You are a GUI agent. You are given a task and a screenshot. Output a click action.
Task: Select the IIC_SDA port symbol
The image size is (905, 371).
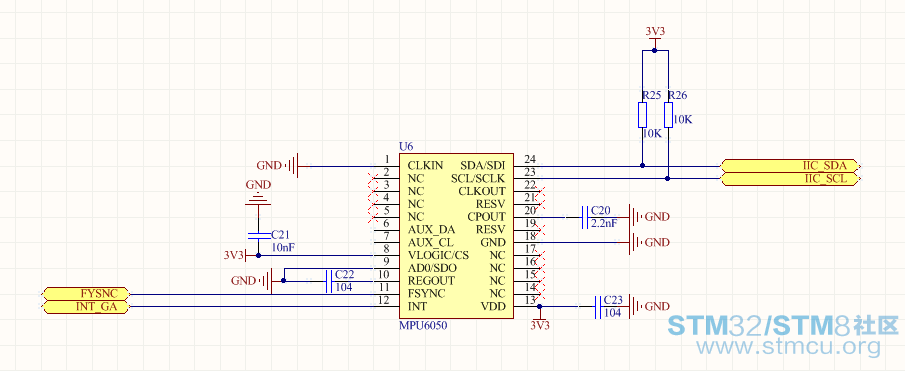point(791,166)
